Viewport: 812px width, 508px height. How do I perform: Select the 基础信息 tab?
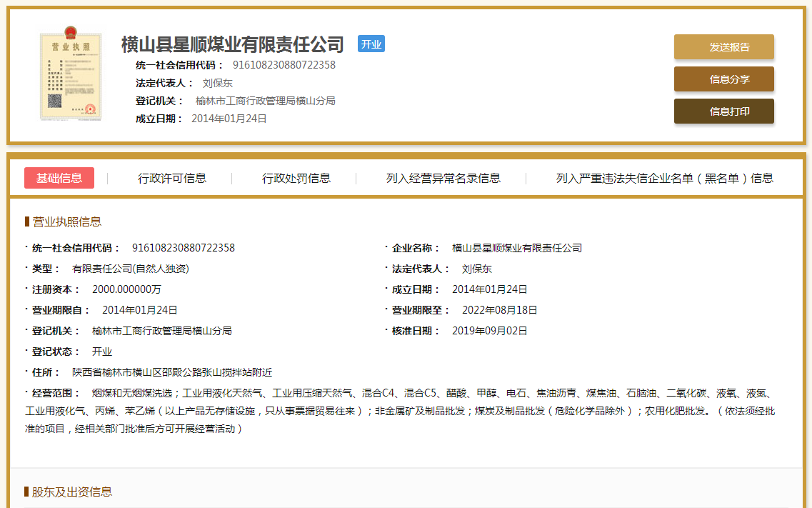pyautogui.click(x=59, y=178)
